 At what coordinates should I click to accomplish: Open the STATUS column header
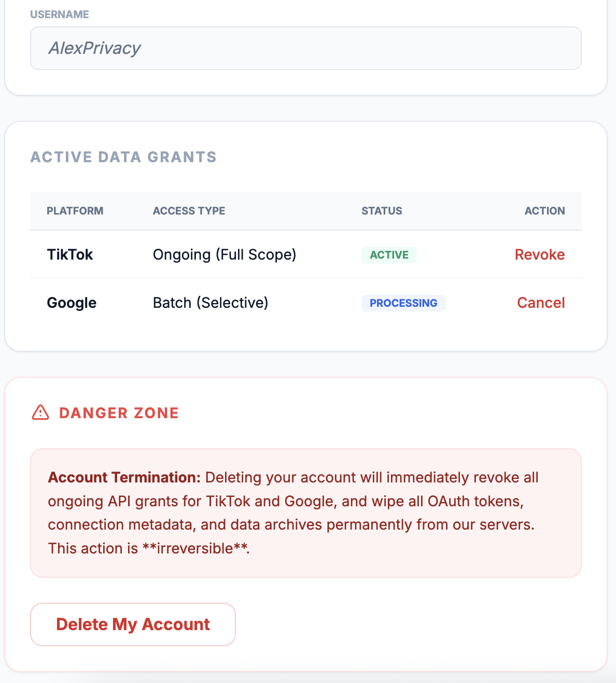point(382,211)
